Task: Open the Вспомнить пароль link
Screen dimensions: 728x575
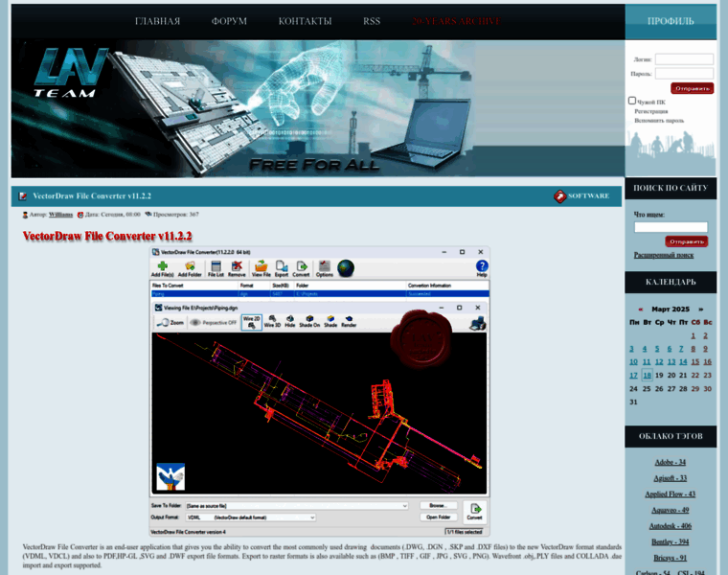Action: click(x=659, y=121)
